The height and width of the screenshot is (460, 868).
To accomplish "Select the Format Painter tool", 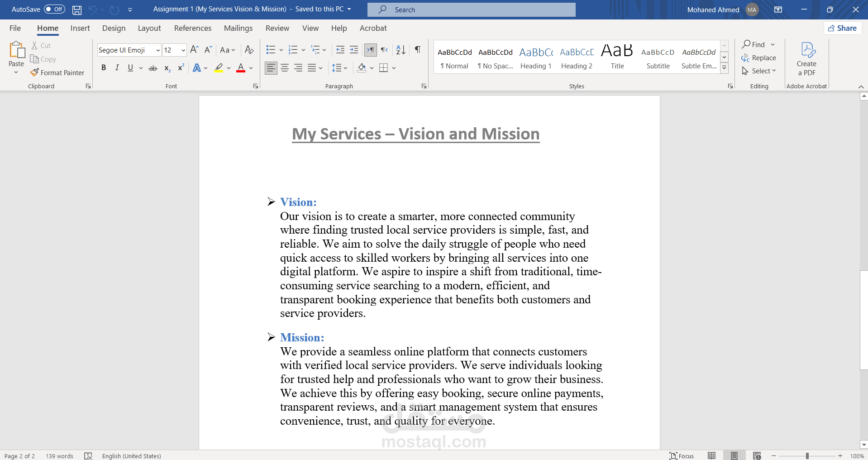I will coord(57,72).
